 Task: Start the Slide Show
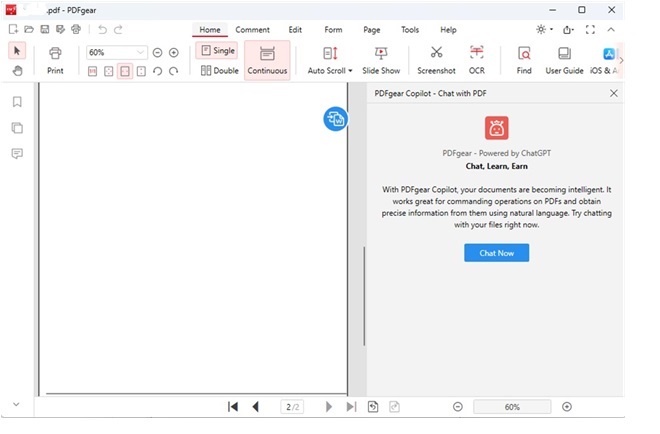point(381,61)
